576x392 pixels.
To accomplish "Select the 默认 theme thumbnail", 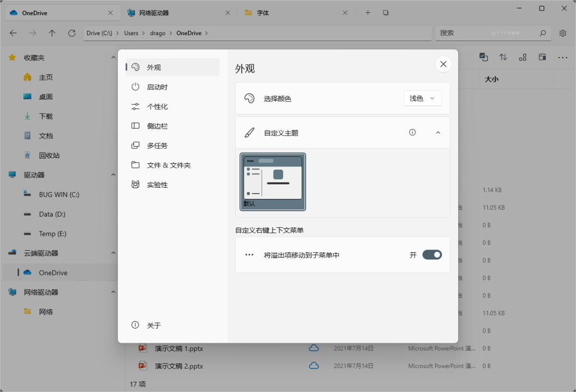I will pyautogui.click(x=273, y=182).
